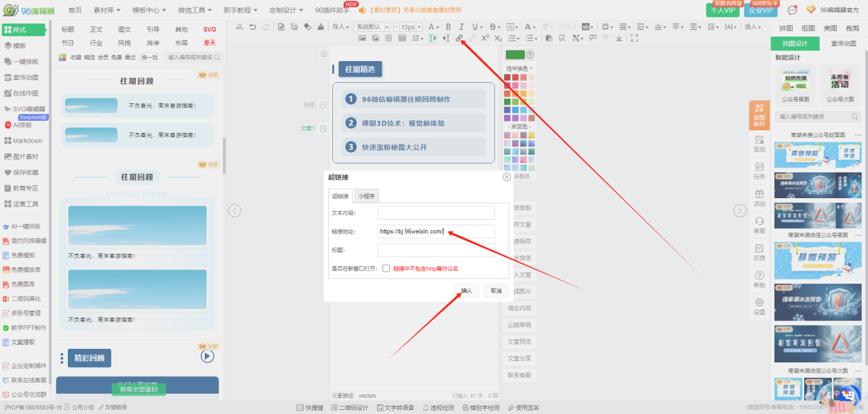Toggle italic text in the toolbar
868x414 pixels.
(x=461, y=26)
